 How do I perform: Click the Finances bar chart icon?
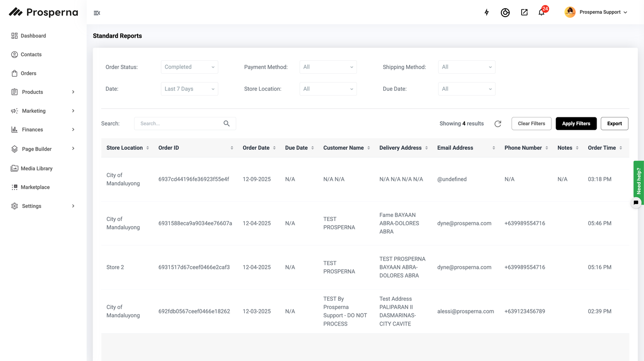pos(15,129)
